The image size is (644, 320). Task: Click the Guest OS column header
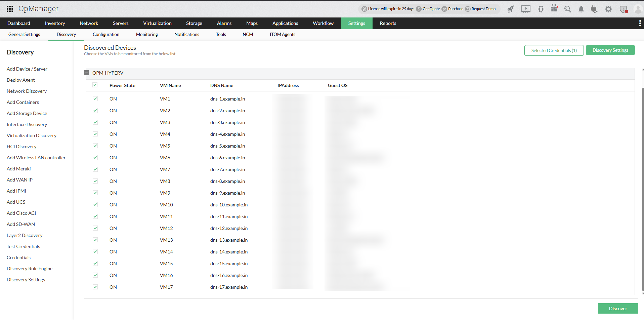pos(338,85)
